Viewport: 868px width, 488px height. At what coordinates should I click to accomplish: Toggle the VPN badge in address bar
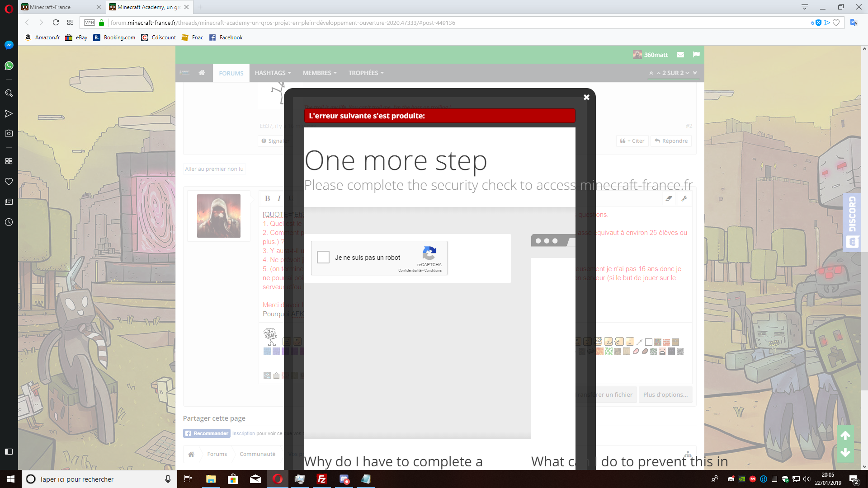tap(90, 23)
